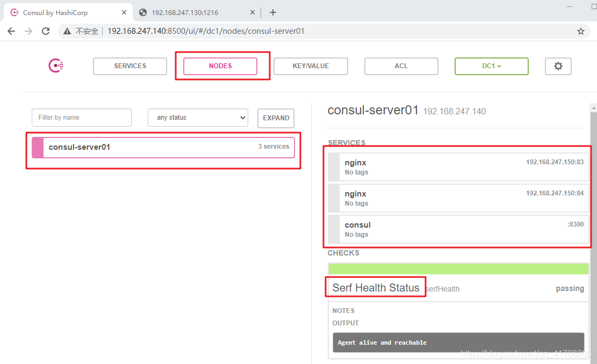
Task: Bookmark page with star icon
Action: [x=580, y=31]
